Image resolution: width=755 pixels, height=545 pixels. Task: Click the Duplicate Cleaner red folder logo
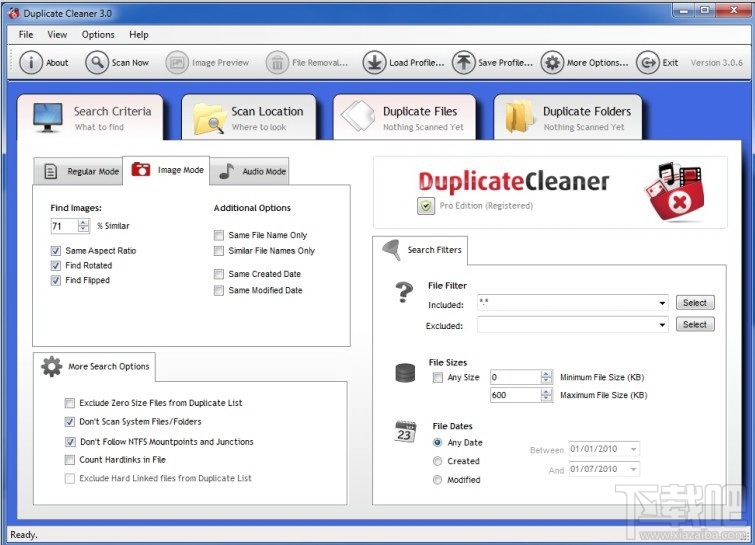(x=675, y=192)
